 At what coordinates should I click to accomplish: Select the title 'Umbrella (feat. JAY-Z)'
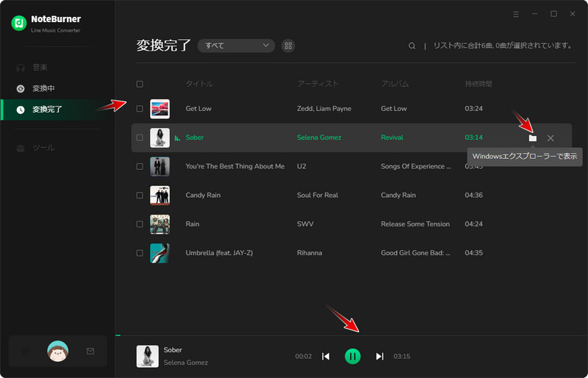click(x=219, y=253)
